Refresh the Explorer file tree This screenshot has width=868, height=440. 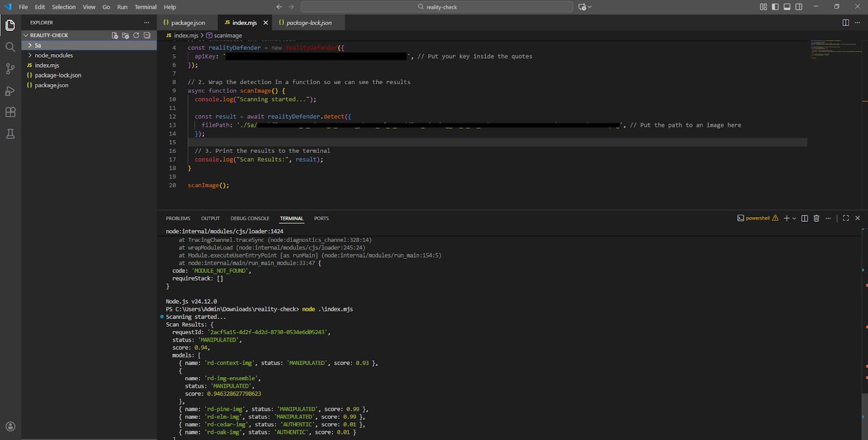coord(136,35)
